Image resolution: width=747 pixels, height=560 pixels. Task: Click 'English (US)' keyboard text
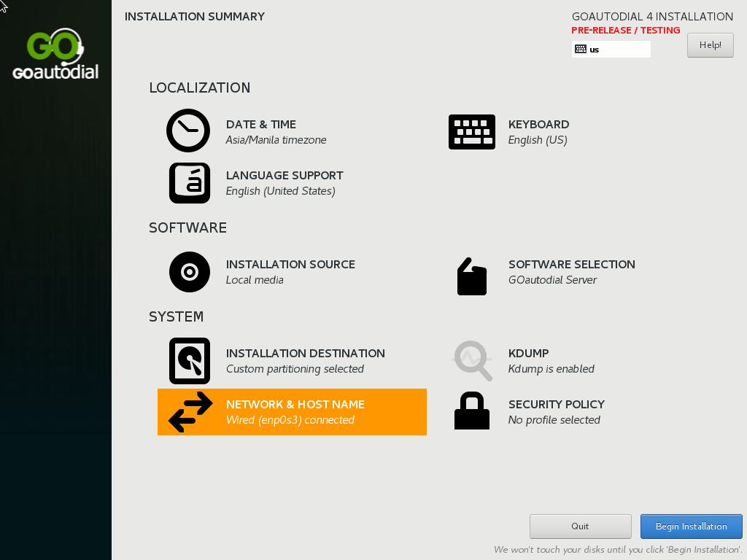538,140
